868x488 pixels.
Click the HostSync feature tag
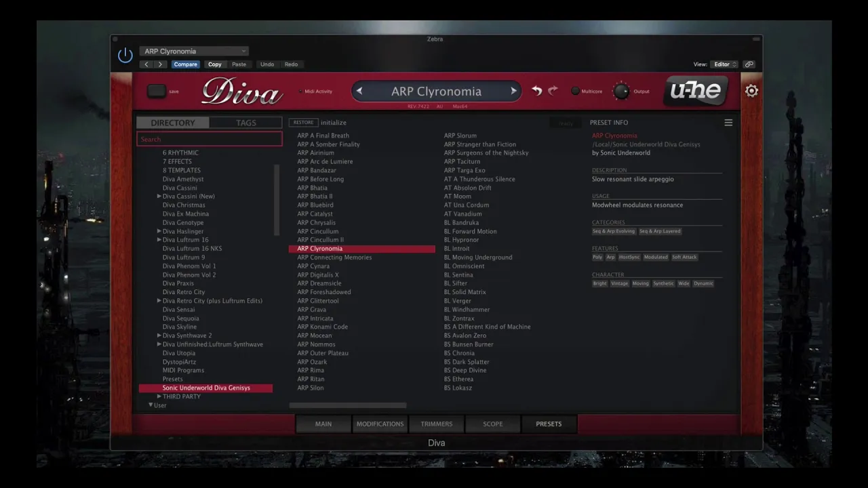pos(629,258)
